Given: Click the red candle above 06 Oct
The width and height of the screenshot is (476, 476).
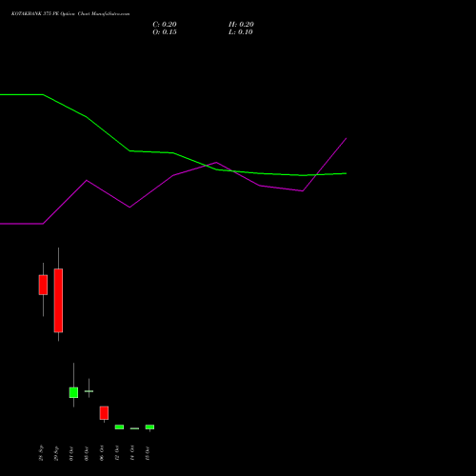Looking at the screenshot, I should pyautogui.click(x=104, y=413).
